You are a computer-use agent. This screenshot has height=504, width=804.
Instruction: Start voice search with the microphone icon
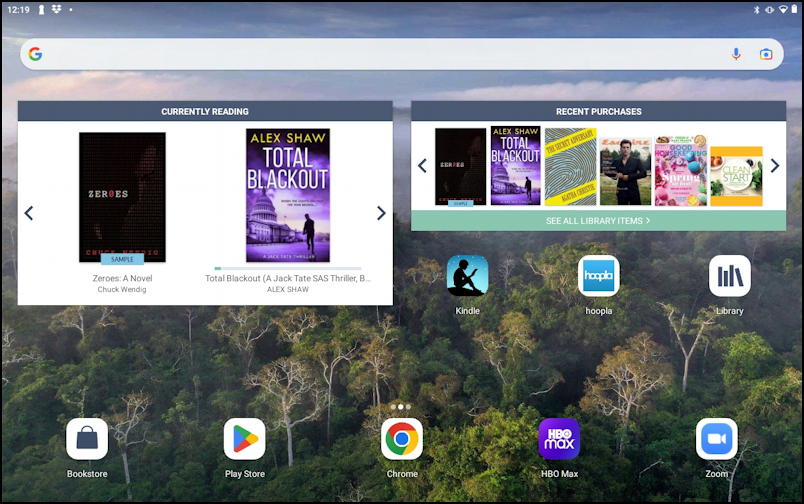point(736,54)
